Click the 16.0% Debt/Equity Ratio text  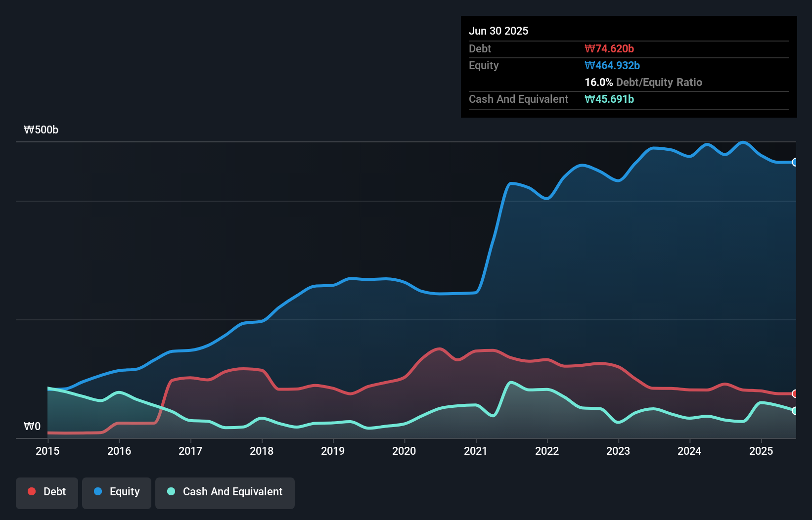point(643,82)
